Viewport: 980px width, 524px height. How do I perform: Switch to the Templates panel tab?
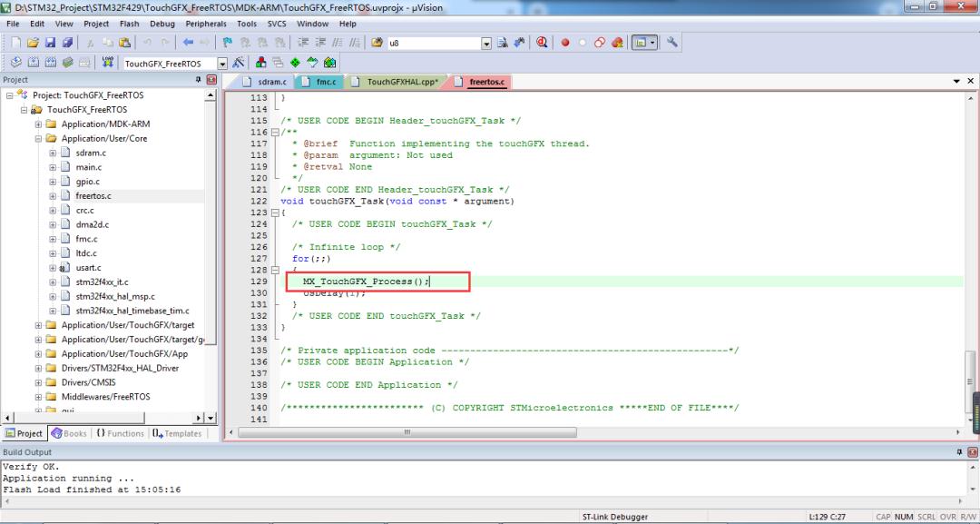[x=177, y=433]
